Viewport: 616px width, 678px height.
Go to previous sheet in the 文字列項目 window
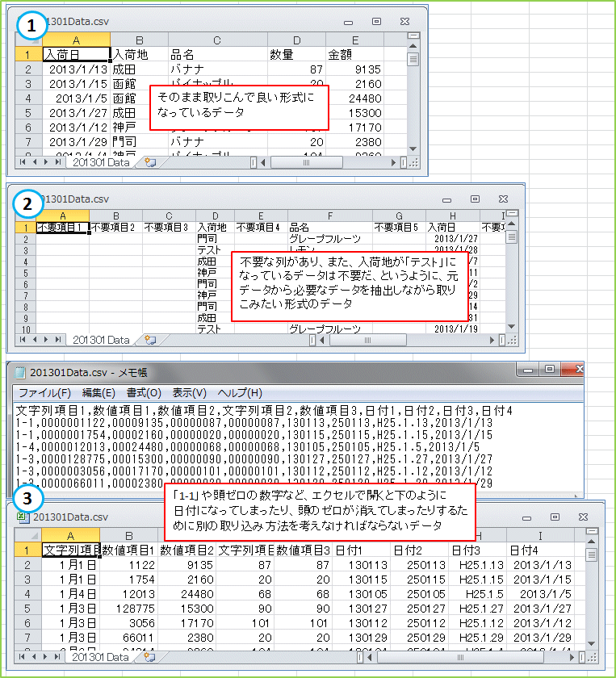point(35,657)
